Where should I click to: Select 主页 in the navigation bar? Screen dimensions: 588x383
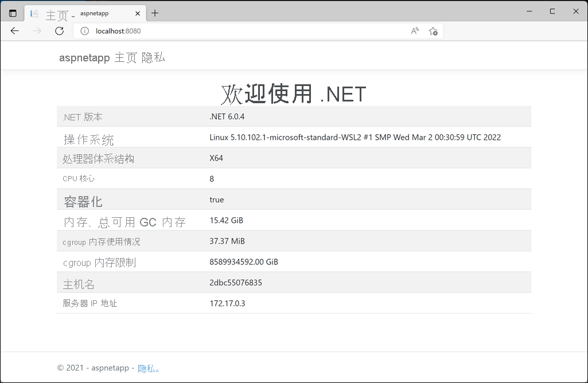[125, 57]
